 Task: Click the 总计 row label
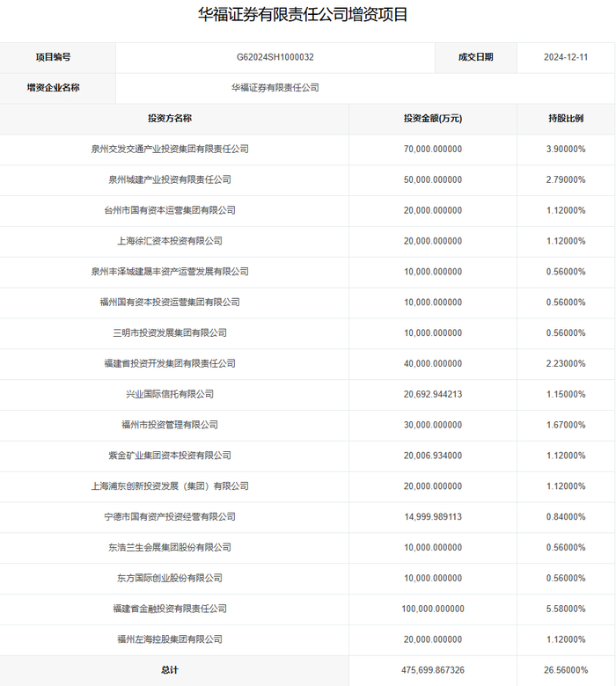pos(170,670)
